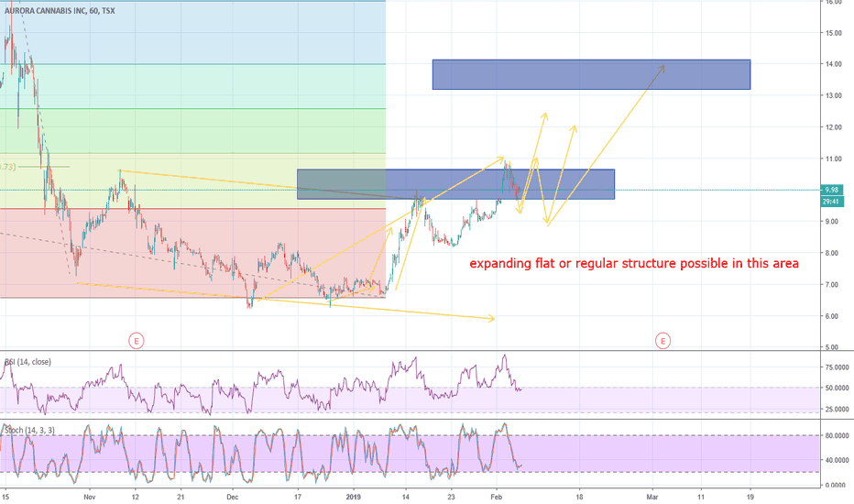Screen dimensions: 854x504
Task: Click the 8.00 price axis label
Action: pos(834,253)
